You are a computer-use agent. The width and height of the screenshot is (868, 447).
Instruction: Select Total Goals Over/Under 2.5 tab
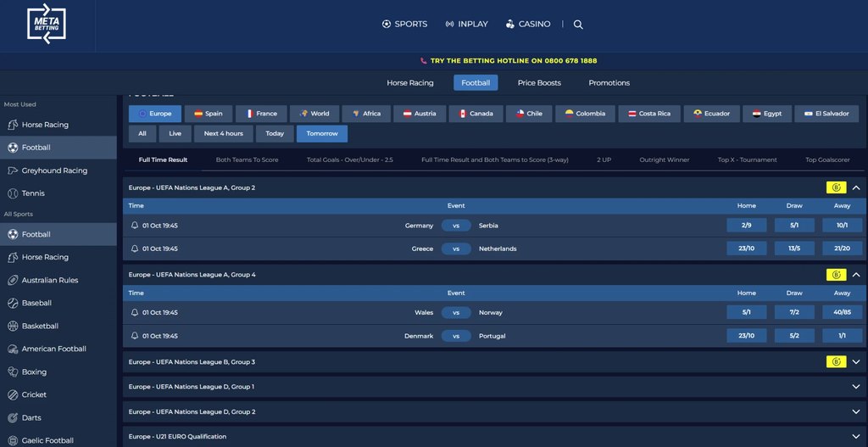(x=350, y=160)
